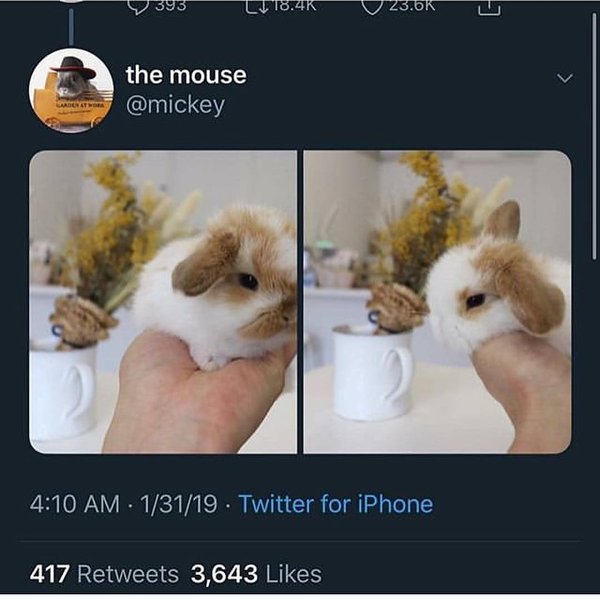This screenshot has width=600, height=600.
Task: Open the left bunny photo
Action: coord(163,302)
